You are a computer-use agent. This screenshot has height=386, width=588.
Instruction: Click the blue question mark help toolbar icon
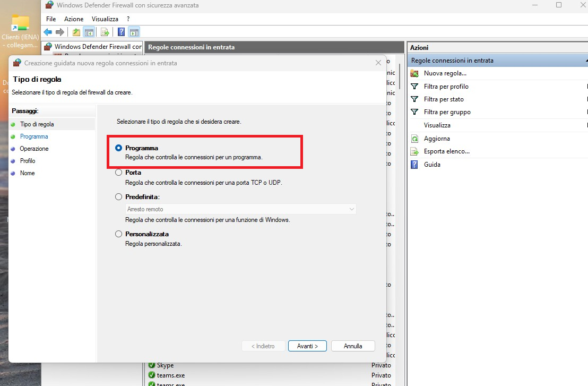click(121, 32)
